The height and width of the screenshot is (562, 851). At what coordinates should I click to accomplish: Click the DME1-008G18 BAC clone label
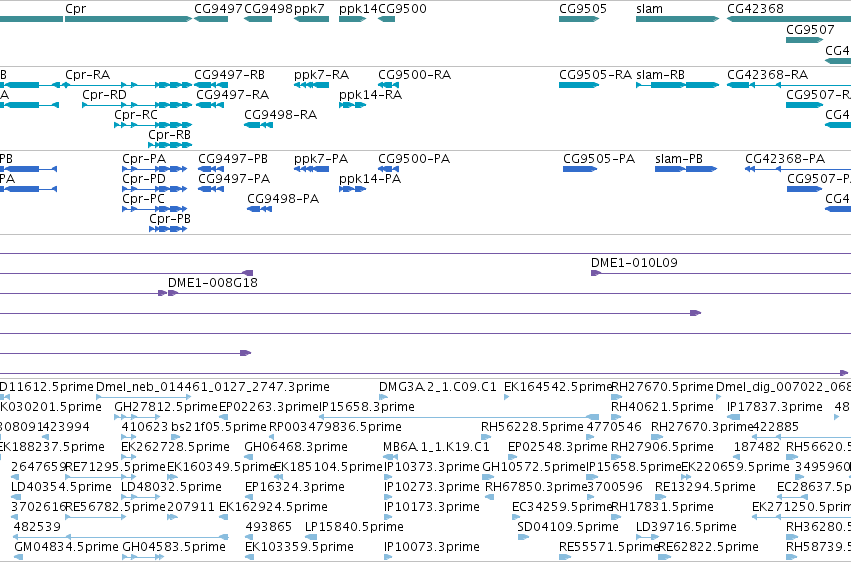213,283
